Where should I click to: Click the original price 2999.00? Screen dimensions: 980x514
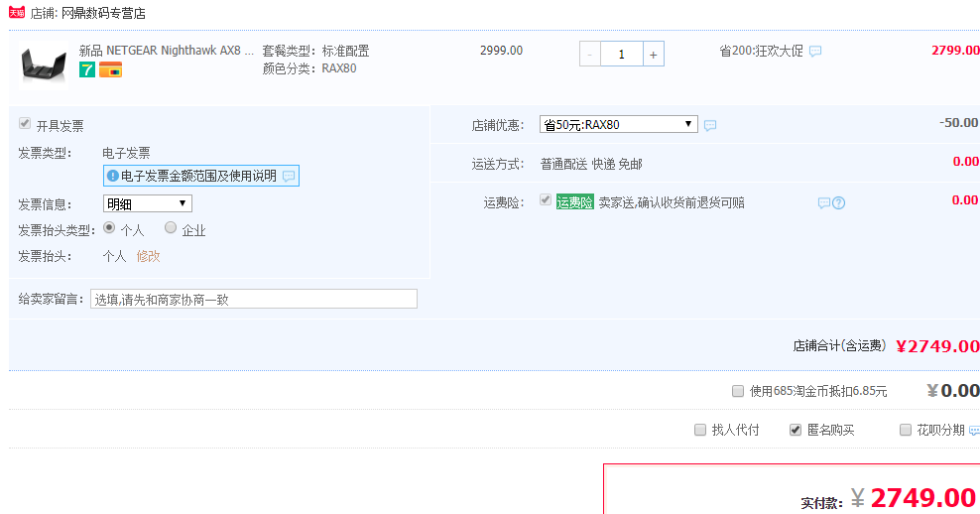501,51
